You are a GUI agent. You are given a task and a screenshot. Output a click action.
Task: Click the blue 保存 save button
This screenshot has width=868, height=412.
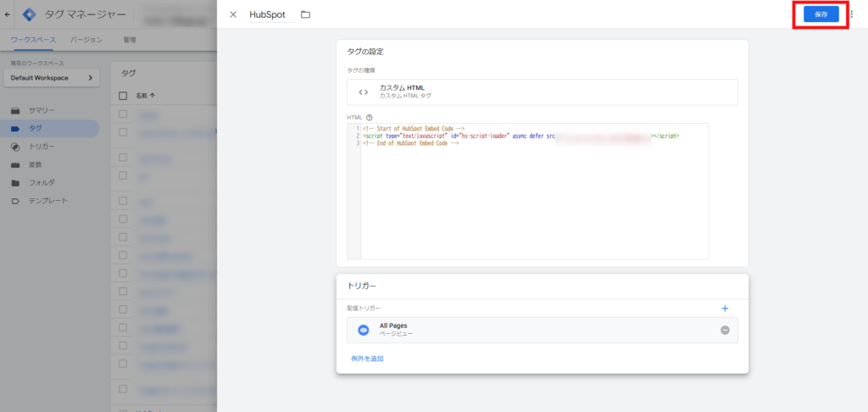click(x=821, y=14)
